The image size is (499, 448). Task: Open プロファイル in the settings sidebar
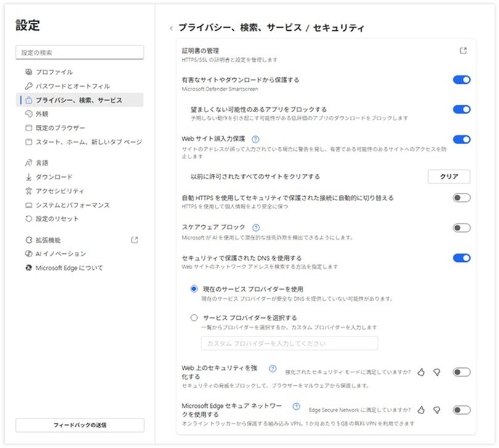click(x=54, y=72)
